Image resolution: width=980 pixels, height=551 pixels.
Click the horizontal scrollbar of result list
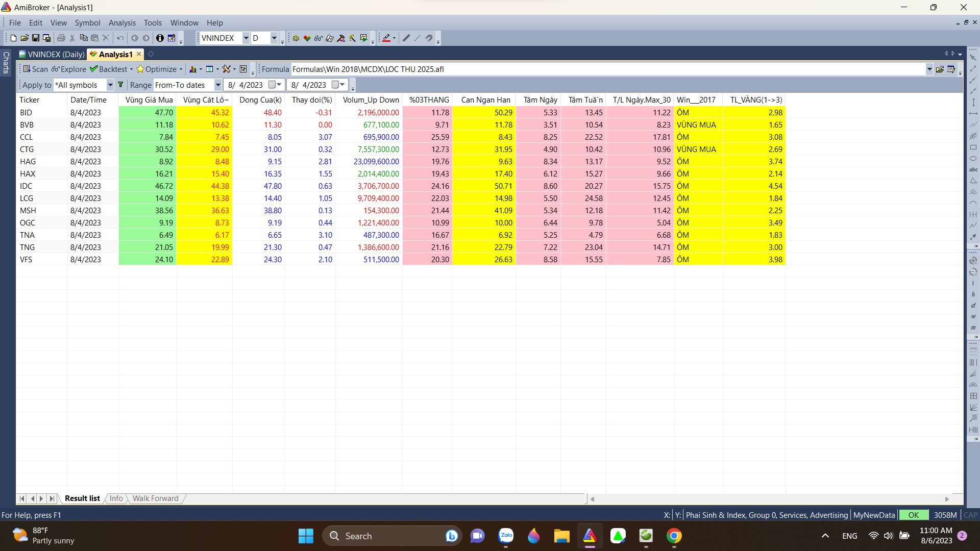(x=770, y=499)
